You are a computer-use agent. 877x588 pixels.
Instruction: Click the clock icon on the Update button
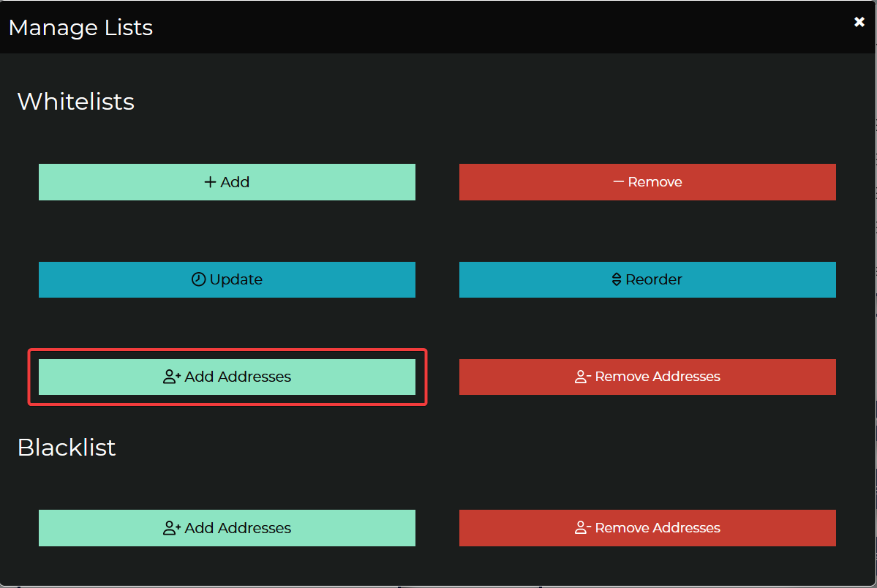(198, 279)
